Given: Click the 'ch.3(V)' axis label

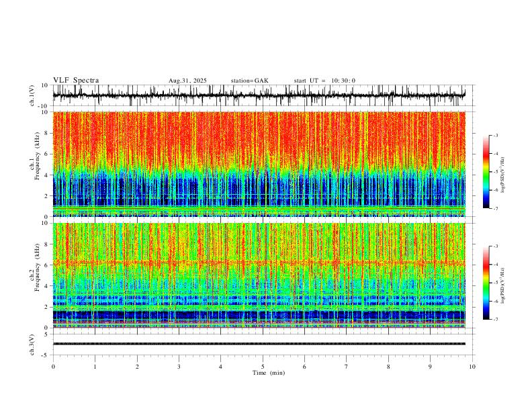Looking at the screenshot, I should (x=32, y=345).
